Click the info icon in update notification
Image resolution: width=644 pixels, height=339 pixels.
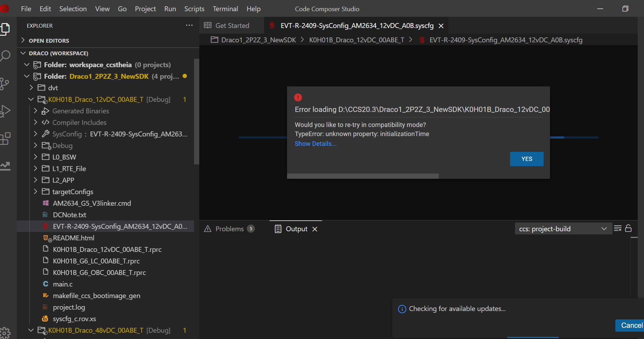point(402,309)
